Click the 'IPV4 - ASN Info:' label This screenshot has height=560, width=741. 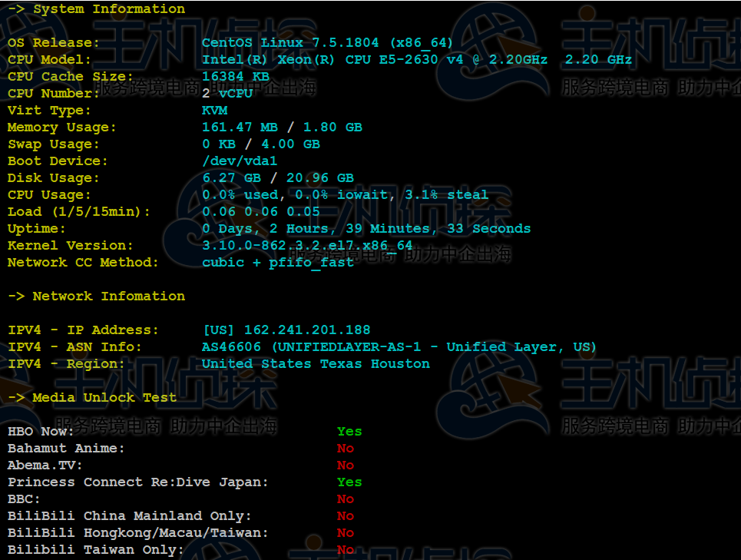coord(74,347)
